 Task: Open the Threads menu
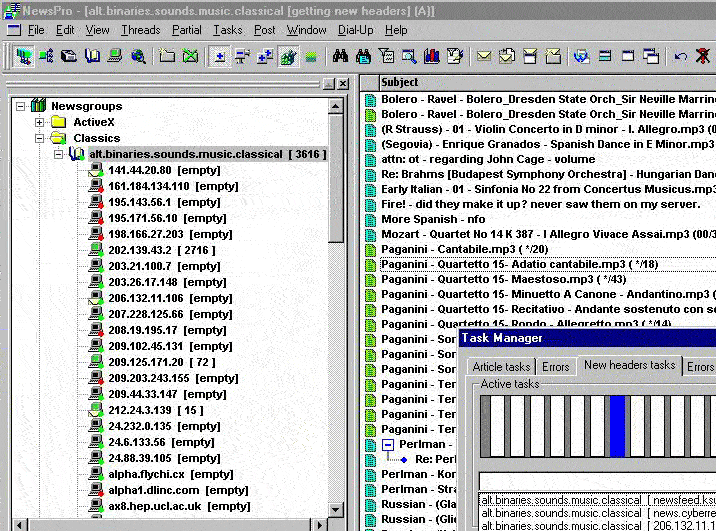tap(140, 30)
